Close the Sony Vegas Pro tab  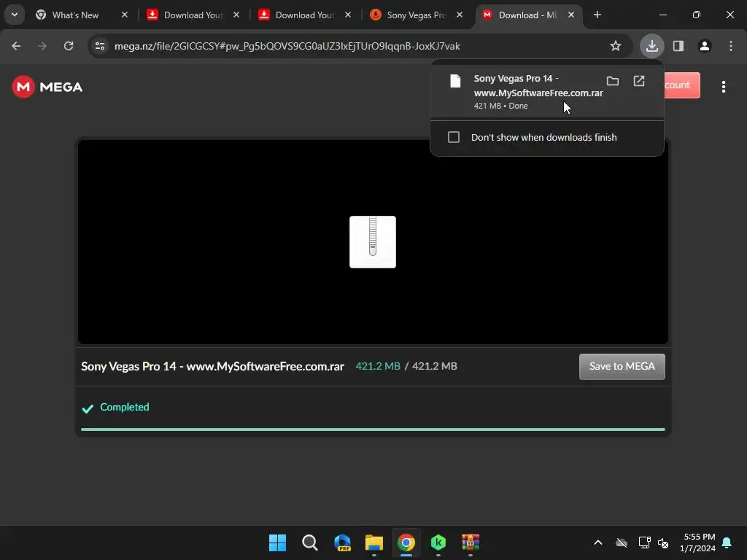pyautogui.click(x=460, y=15)
